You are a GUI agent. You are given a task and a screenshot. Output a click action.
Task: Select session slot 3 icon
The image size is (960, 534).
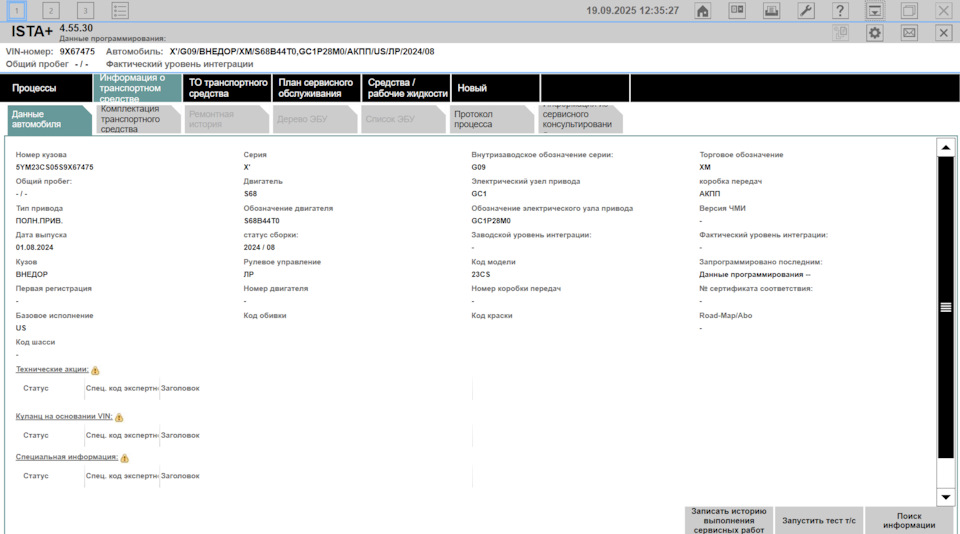point(85,10)
